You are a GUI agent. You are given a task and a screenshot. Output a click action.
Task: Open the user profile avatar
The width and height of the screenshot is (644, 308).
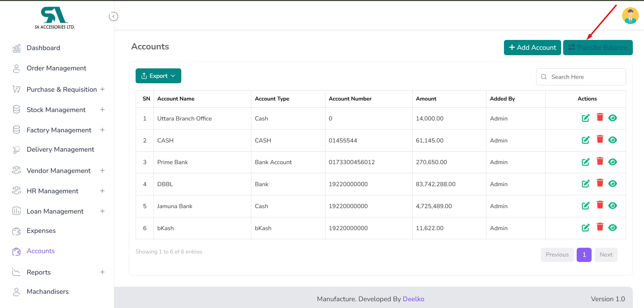click(x=630, y=16)
